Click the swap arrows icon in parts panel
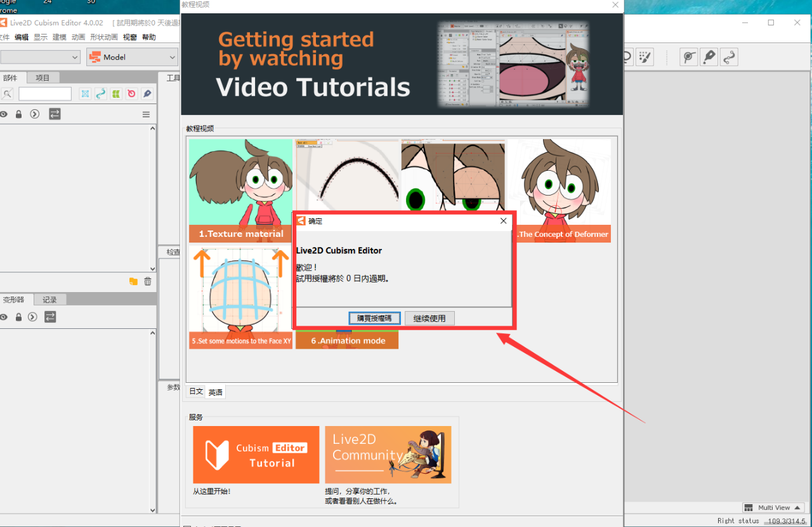Screen dimensions: 812x527 coord(55,114)
